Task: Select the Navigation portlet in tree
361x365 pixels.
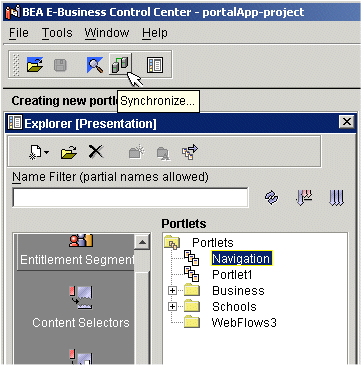Action: point(242,259)
